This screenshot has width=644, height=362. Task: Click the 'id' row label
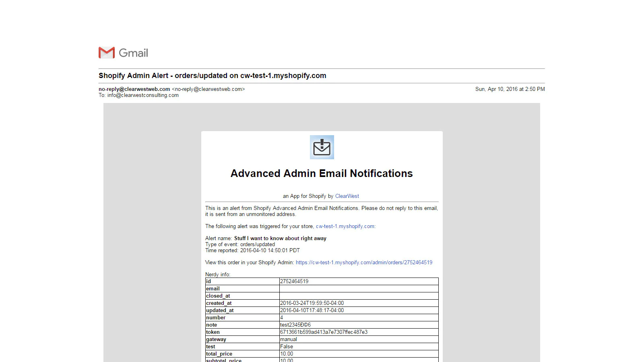coord(208,282)
